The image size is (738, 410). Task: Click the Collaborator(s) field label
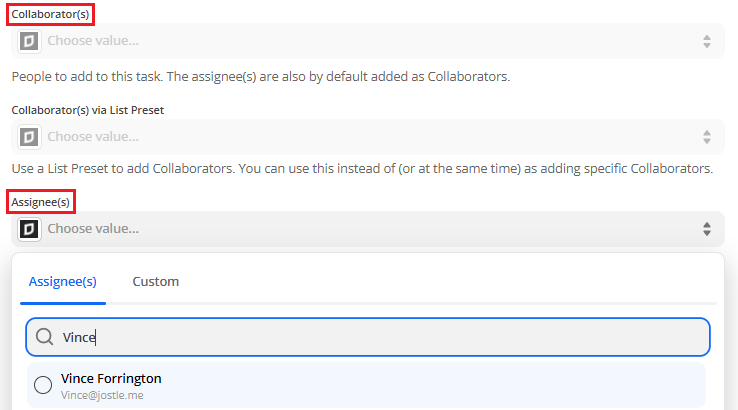click(x=50, y=14)
